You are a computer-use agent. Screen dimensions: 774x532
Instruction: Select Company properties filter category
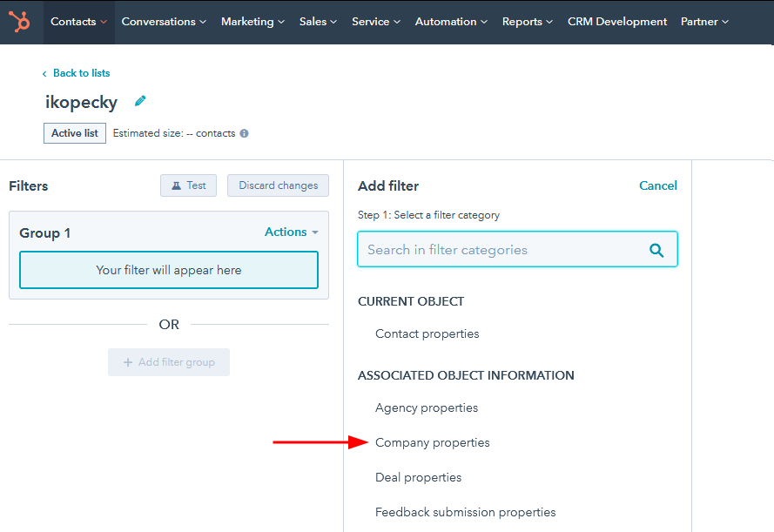(x=432, y=442)
